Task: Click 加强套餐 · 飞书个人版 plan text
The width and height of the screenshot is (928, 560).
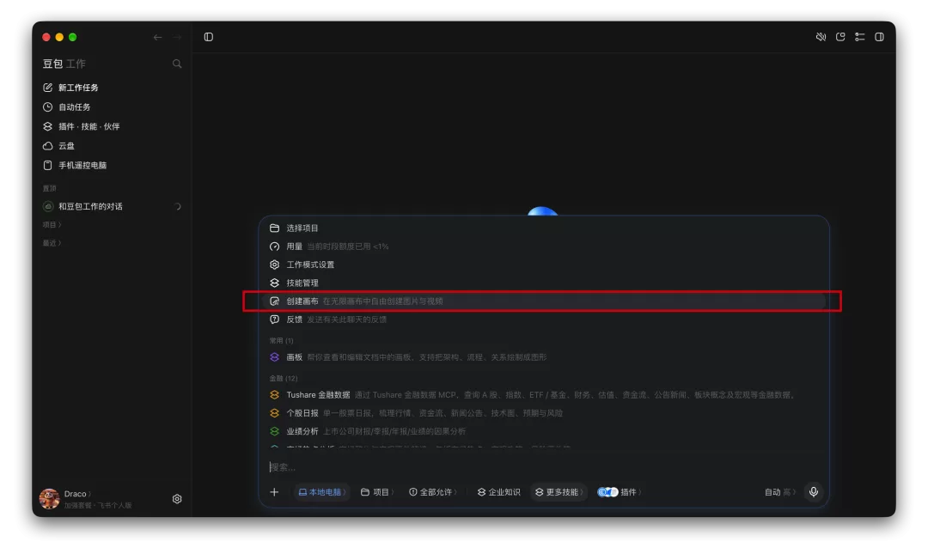Action: pos(98,506)
